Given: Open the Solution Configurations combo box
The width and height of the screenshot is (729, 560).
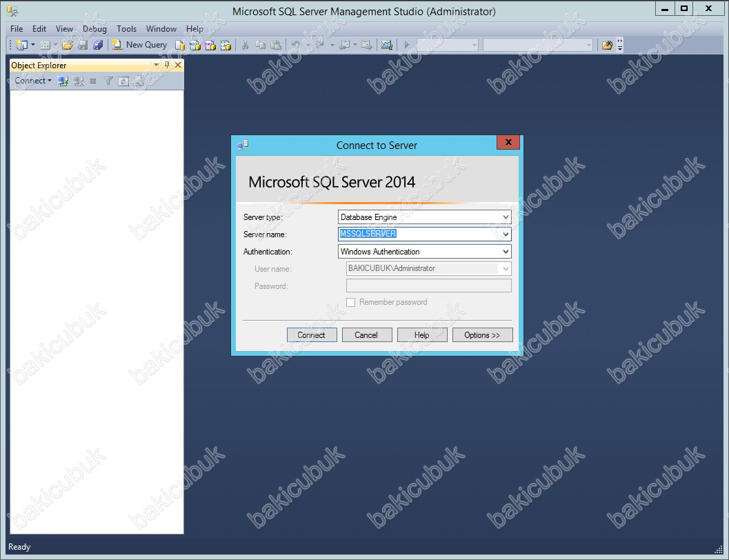Looking at the screenshot, I should pos(447,45).
